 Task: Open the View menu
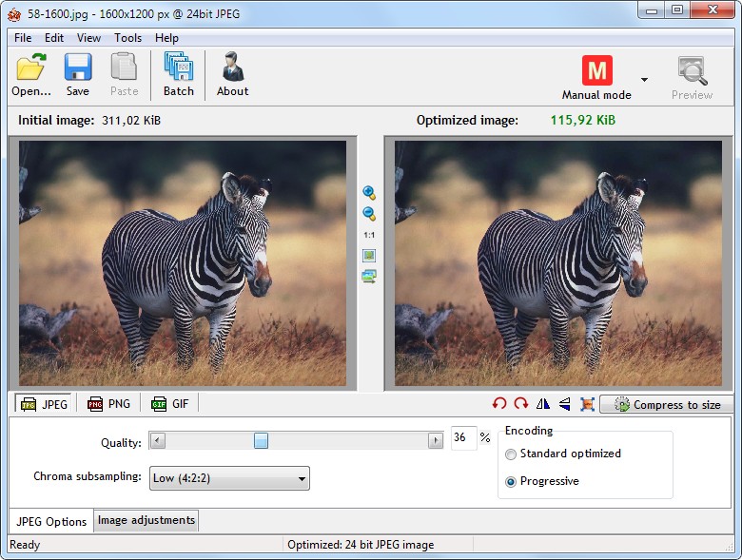(89, 38)
